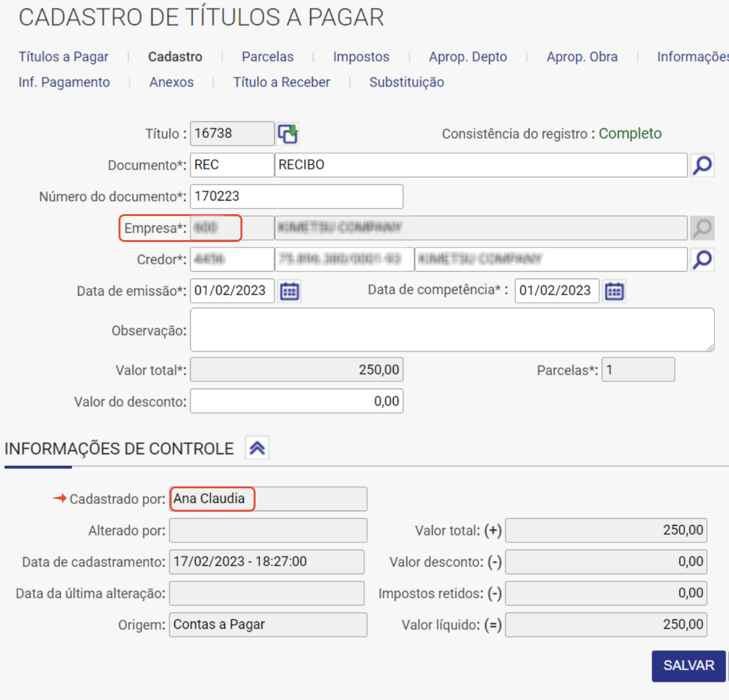Viewport: 729px width, 700px height.
Task: Focus Valor do desconto field
Action: coord(296,401)
